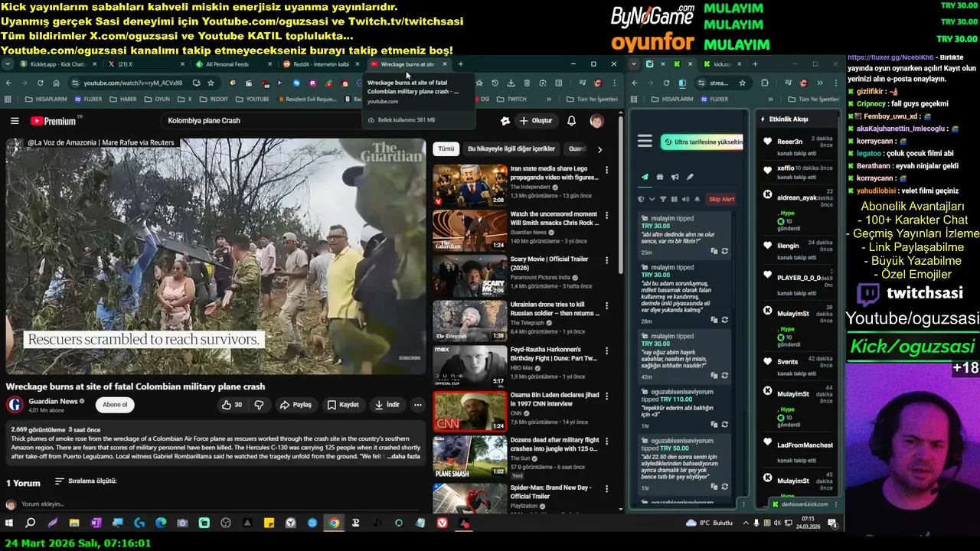Select the 'Tümü' filter chip
The width and height of the screenshot is (980, 551).
[446, 148]
